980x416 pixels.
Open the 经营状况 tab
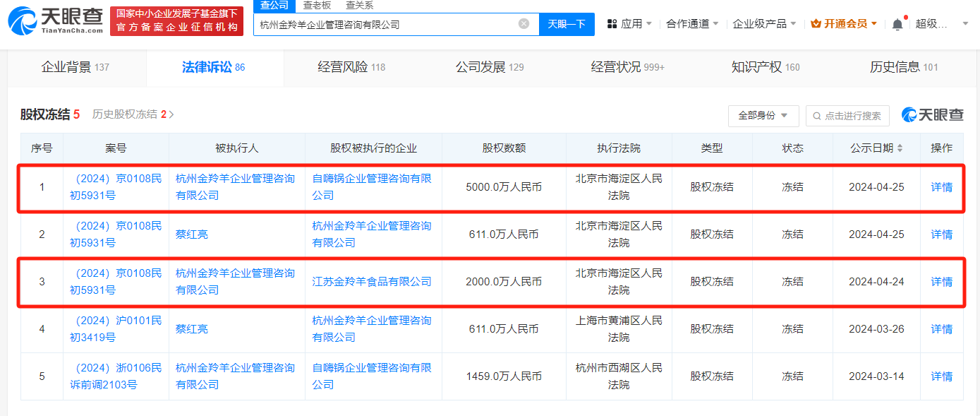[x=627, y=68]
